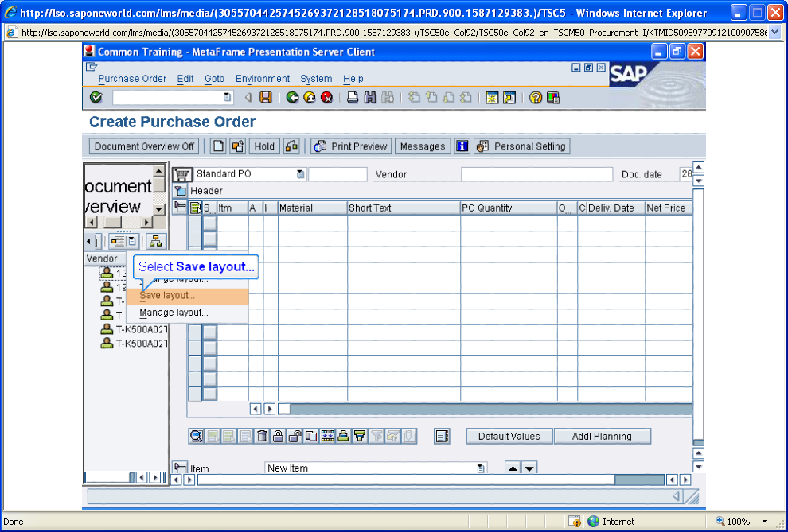Click the next item down-arrow button
Viewport: 788px width, 532px height.
pos(529,468)
